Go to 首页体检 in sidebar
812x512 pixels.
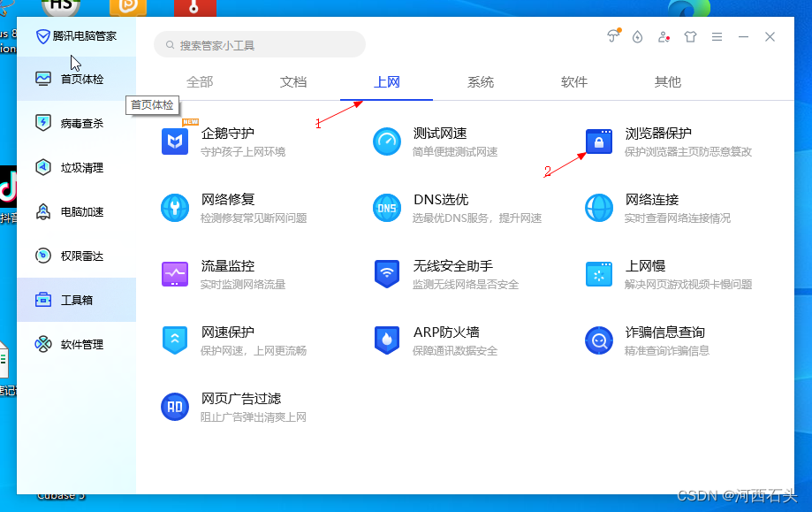tap(77, 79)
